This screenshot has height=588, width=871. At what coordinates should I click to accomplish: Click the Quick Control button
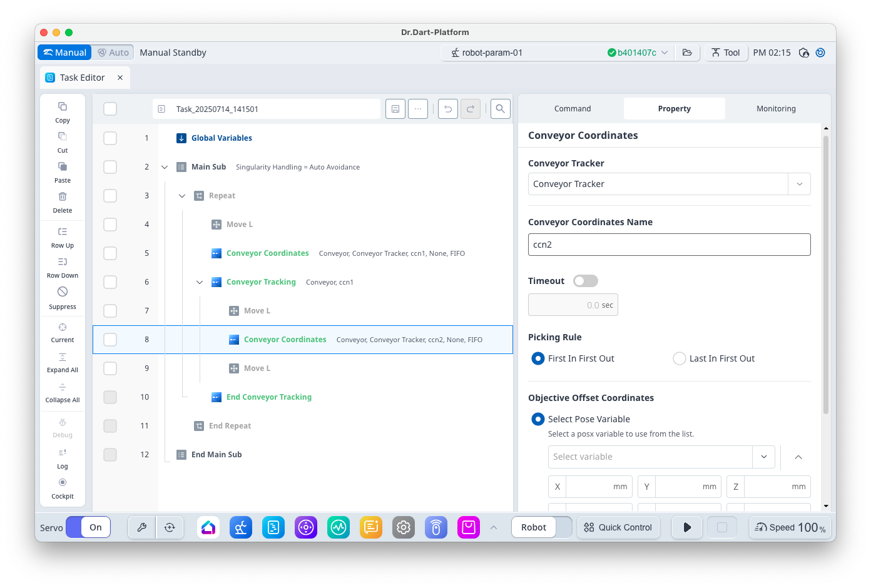[x=618, y=527]
